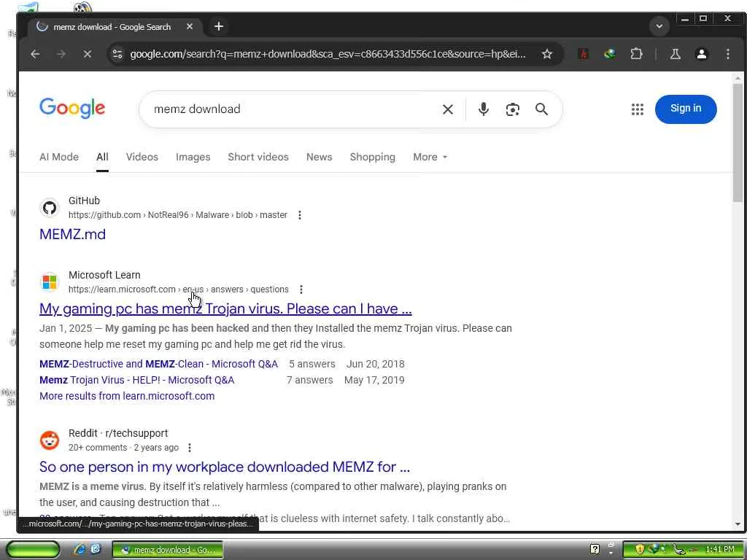Expand the More search filters dropdown
The width and height of the screenshot is (747, 560).
(x=430, y=157)
